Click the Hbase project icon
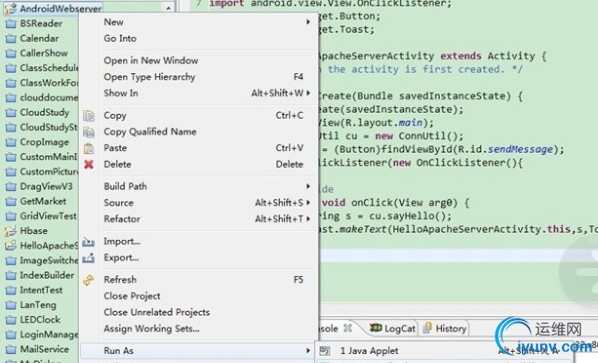This screenshot has height=363, width=598. pyautogui.click(x=11, y=231)
